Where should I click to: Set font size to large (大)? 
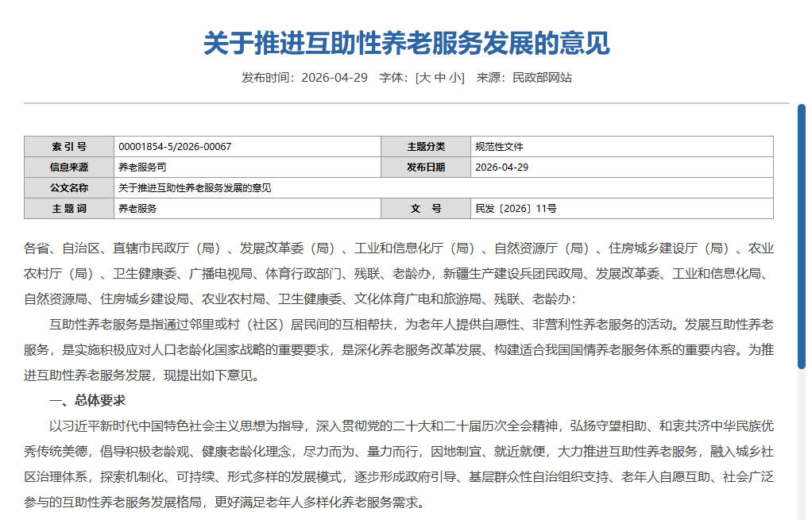tap(424, 78)
